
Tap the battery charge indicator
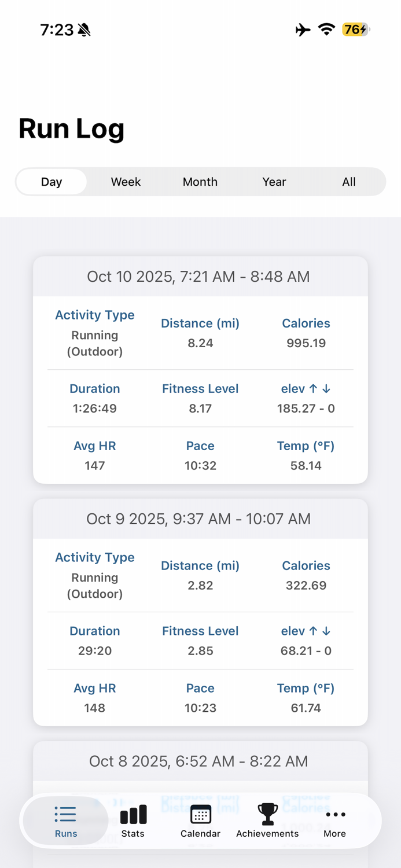pyautogui.click(x=354, y=30)
